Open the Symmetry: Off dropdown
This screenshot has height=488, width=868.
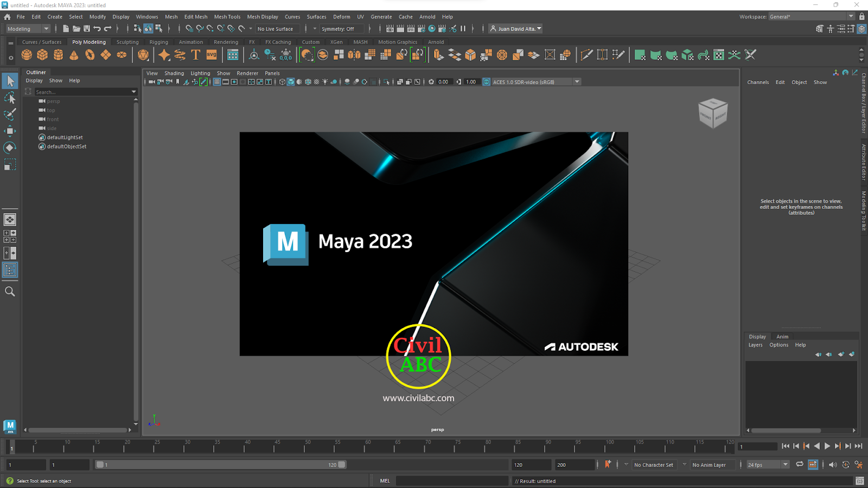[343, 29]
